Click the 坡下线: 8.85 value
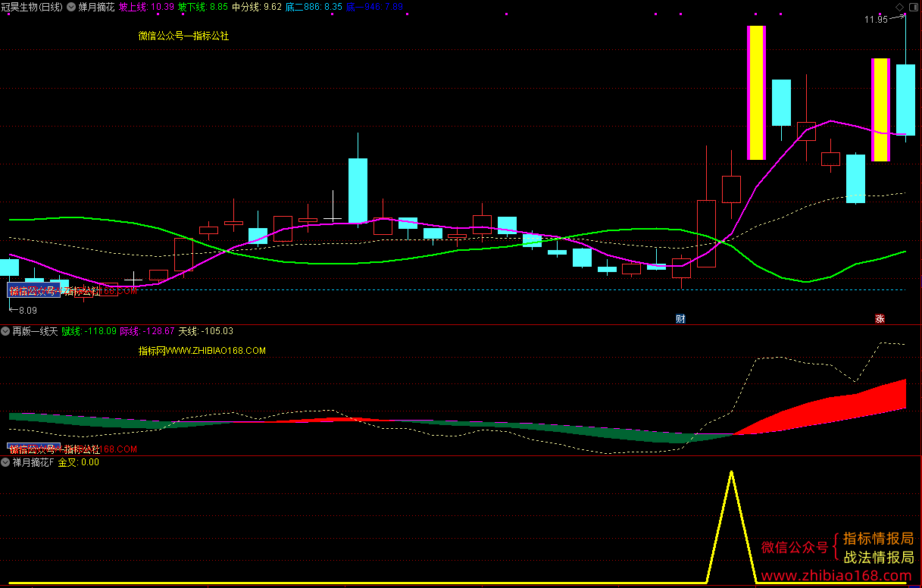Screen dimensions: 922x588 [203, 7]
